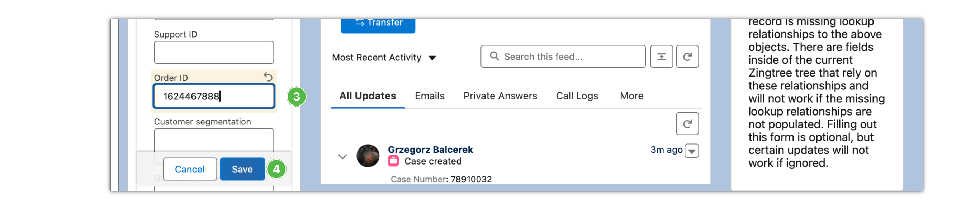Open the More tab menu
The image size is (980, 215).
click(631, 96)
